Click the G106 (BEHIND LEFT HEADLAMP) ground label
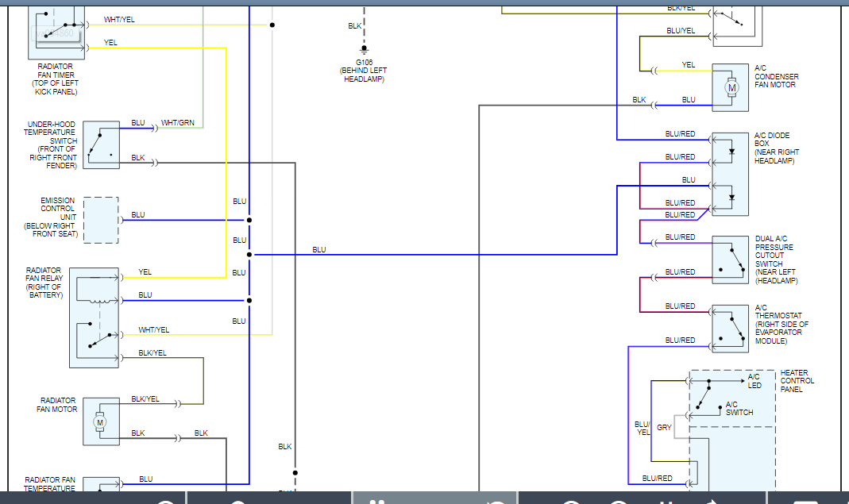Image resolution: width=849 pixels, height=504 pixels. point(363,71)
